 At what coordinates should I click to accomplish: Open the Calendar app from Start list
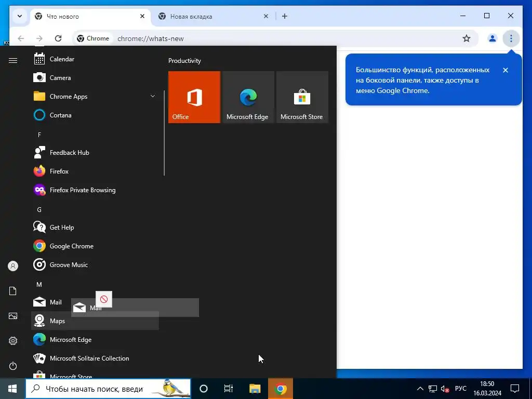click(x=95, y=59)
